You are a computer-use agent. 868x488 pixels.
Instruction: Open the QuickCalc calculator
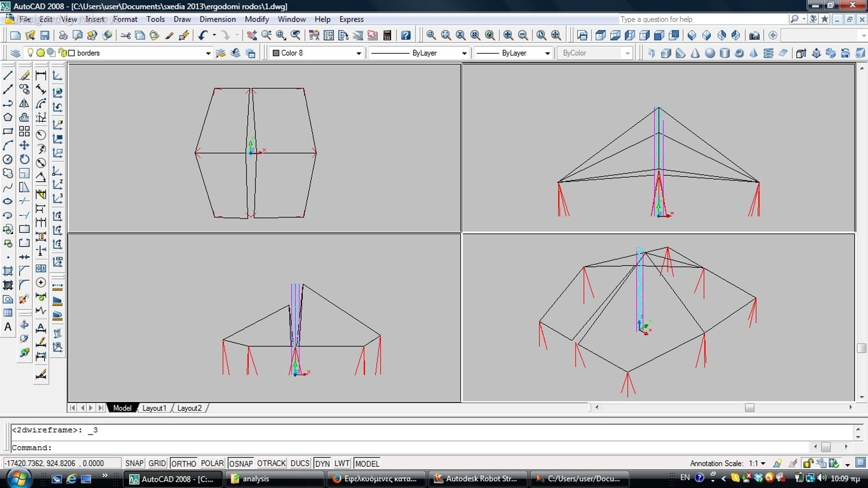click(387, 35)
